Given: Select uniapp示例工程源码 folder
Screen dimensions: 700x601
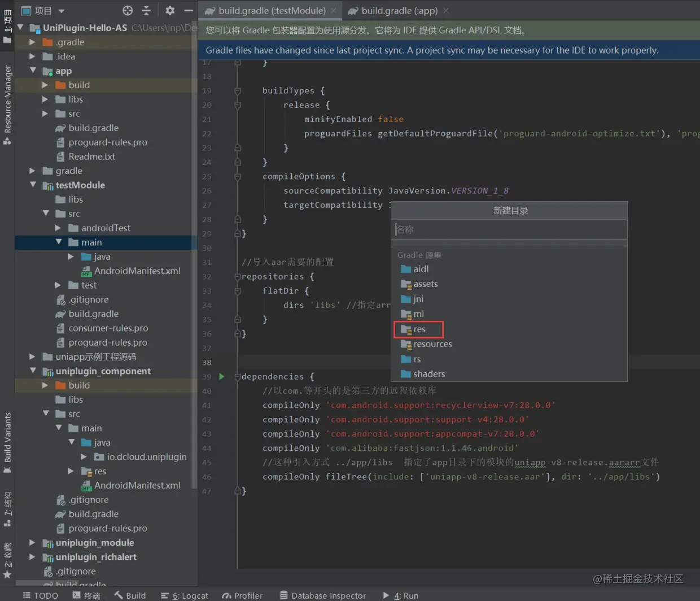Looking at the screenshot, I should [x=90, y=356].
